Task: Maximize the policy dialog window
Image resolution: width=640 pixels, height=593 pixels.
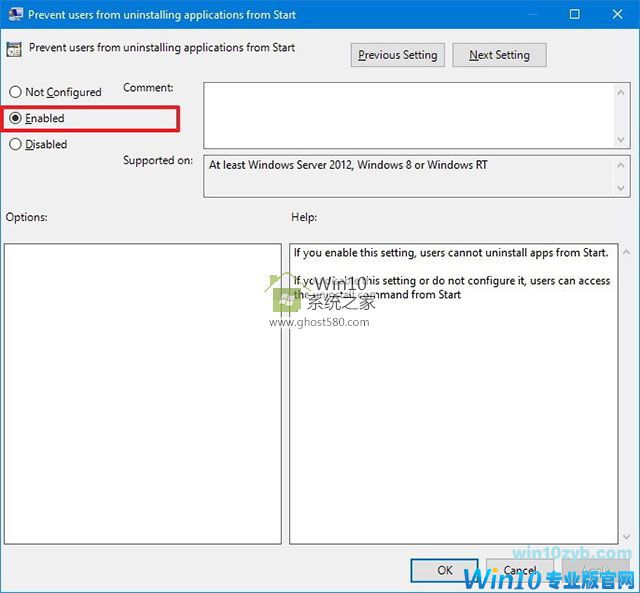Action: (x=574, y=14)
